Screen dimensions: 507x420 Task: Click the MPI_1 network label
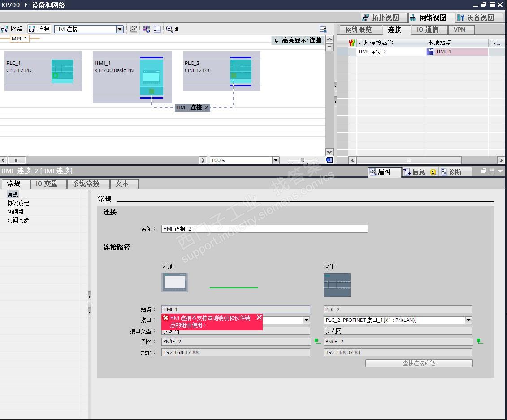coord(19,39)
